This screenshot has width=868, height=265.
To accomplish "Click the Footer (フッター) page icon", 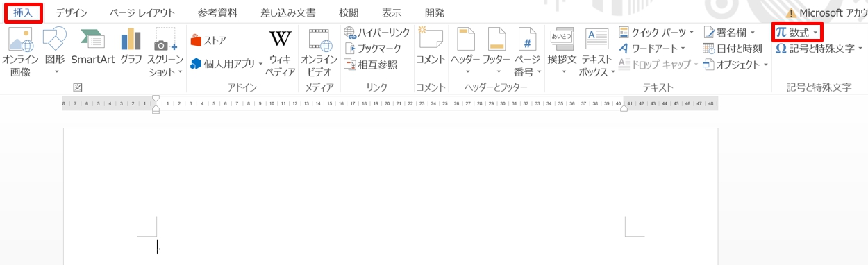I will [x=496, y=40].
